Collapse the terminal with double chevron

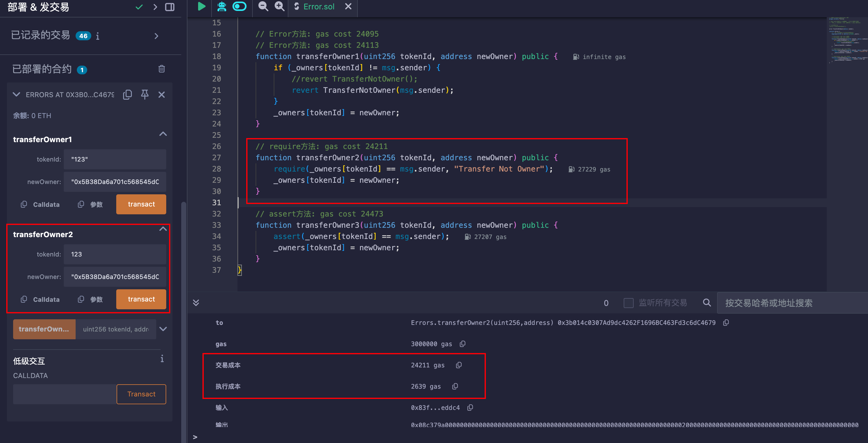click(x=196, y=303)
